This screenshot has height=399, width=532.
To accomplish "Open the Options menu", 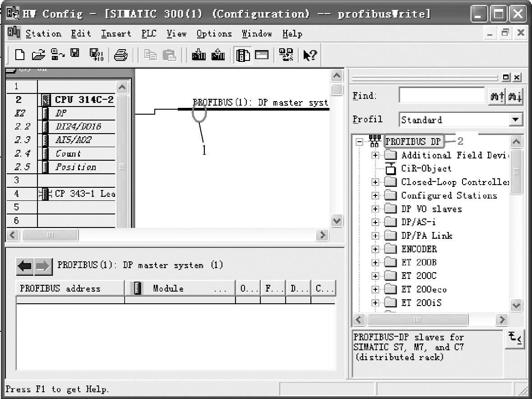I will point(214,34).
